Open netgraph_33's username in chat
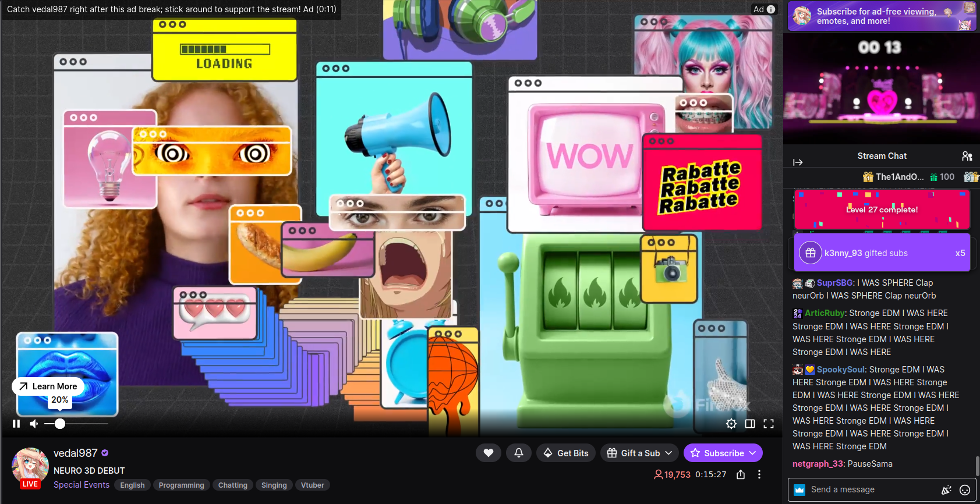The image size is (980, 504). [818, 464]
